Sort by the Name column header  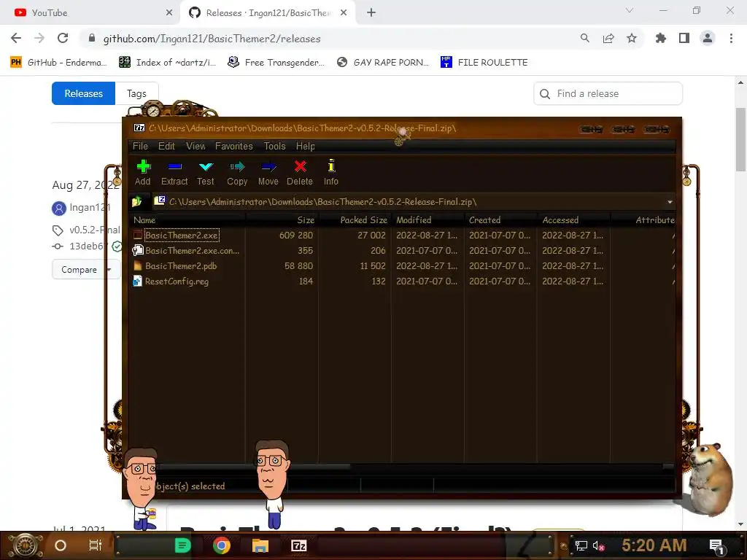click(187, 220)
